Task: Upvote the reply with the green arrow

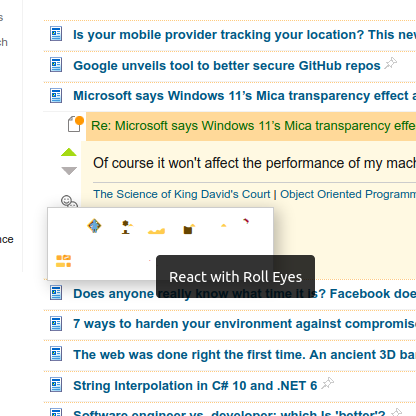Action: [x=69, y=152]
